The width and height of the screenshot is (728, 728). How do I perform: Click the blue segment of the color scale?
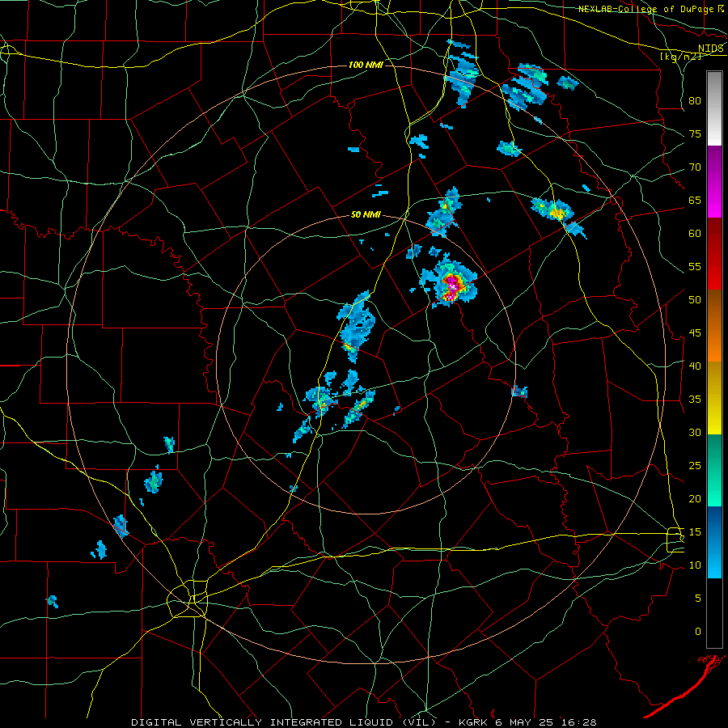pyautogui.click(x=714, y=542)
